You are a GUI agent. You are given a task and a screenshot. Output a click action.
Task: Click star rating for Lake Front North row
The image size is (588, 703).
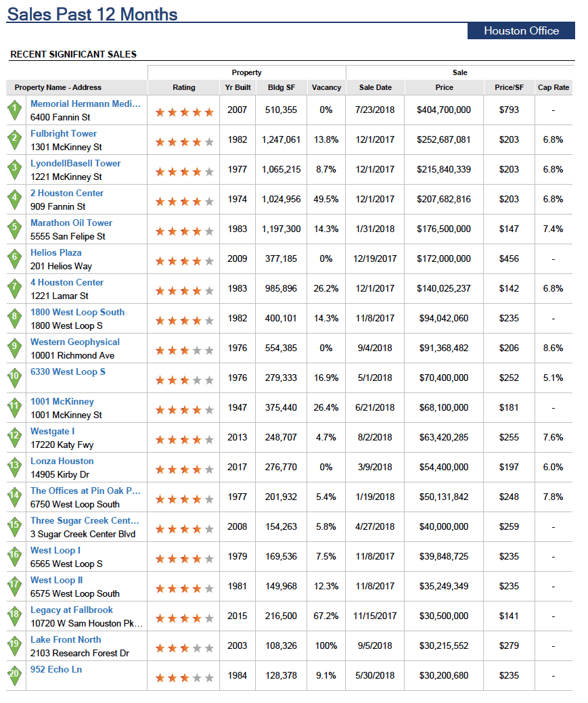pos(184,648)
